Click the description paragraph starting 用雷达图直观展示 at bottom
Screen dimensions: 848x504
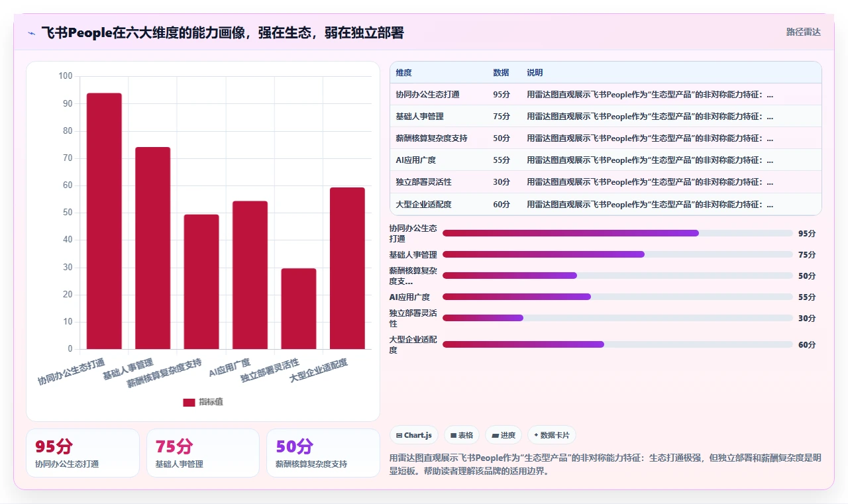(605, 465)
